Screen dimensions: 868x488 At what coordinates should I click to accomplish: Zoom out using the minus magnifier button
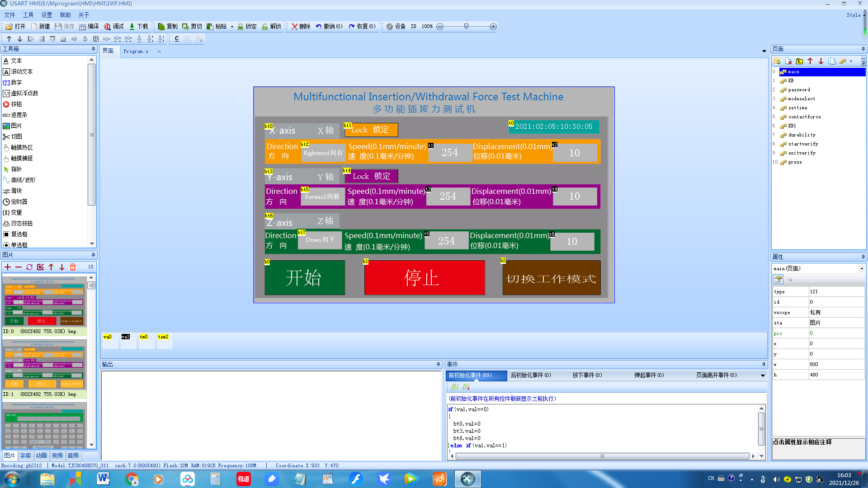coord(440,27)
